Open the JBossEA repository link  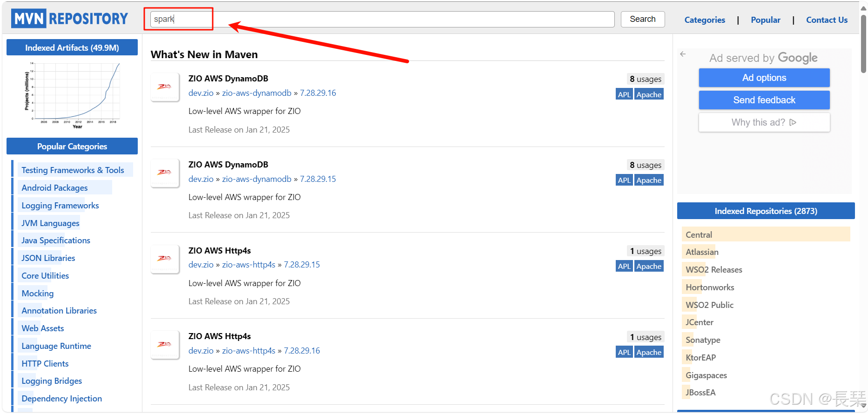(700, 393)
